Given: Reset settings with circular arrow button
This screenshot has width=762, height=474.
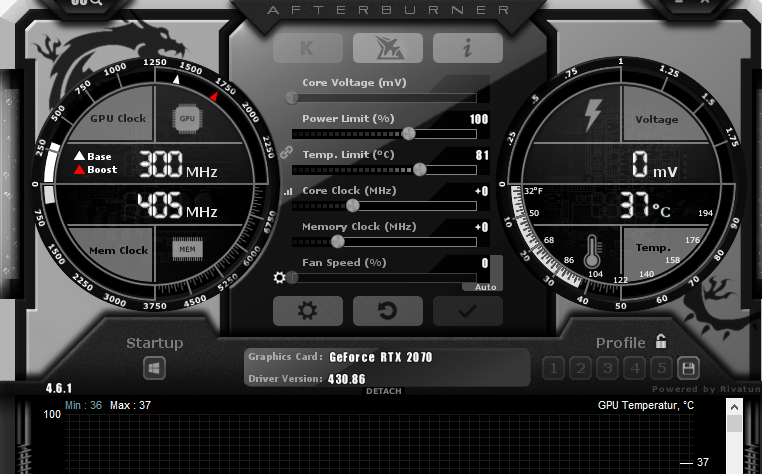Looking at the screenshot, I should click(x=388, y=311).
